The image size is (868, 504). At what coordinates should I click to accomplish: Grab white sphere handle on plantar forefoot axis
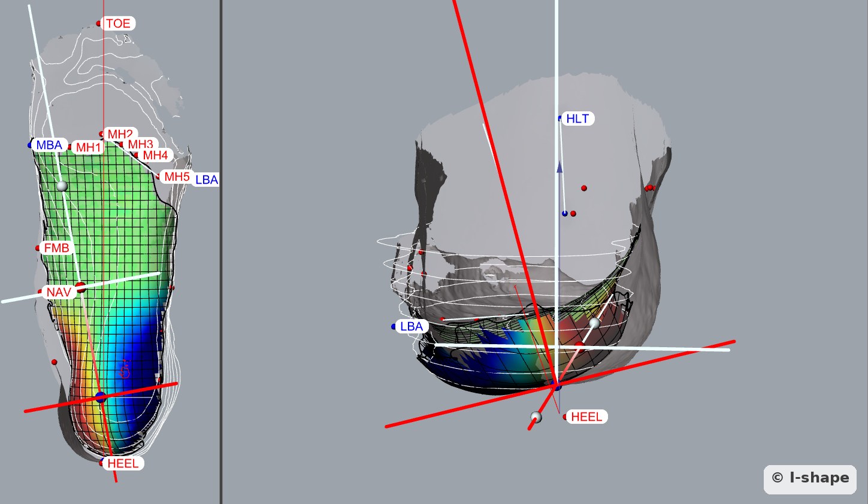click(62, 186)
